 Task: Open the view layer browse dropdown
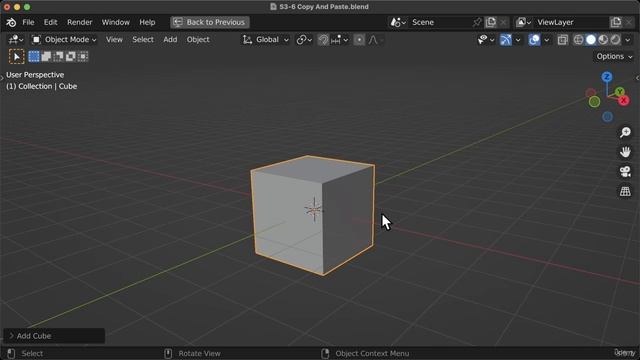pos(523,22)
